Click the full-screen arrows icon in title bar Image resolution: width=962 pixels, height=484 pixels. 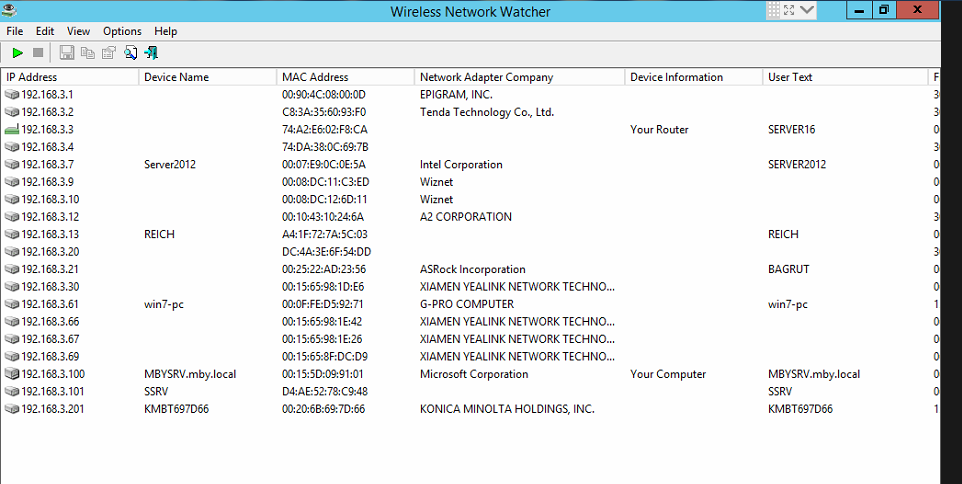point(788,10)
